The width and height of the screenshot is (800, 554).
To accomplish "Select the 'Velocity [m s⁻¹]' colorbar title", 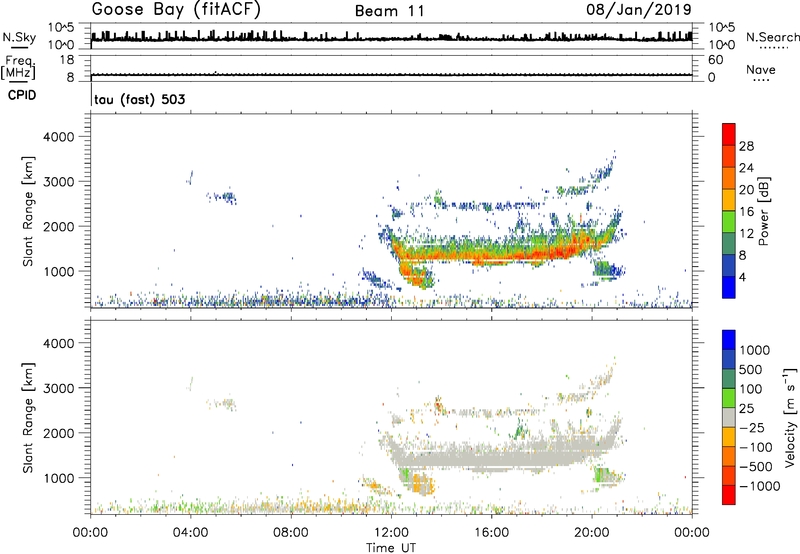I will (791, 417).
